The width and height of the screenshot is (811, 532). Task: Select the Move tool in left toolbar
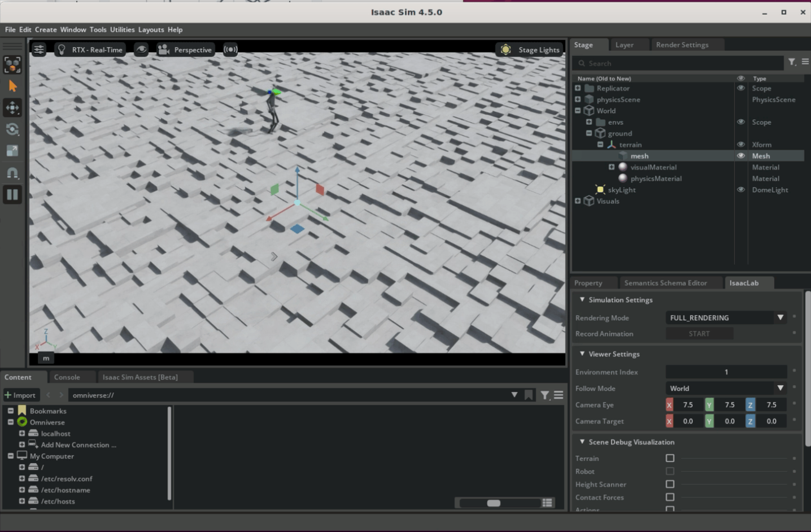12,108
